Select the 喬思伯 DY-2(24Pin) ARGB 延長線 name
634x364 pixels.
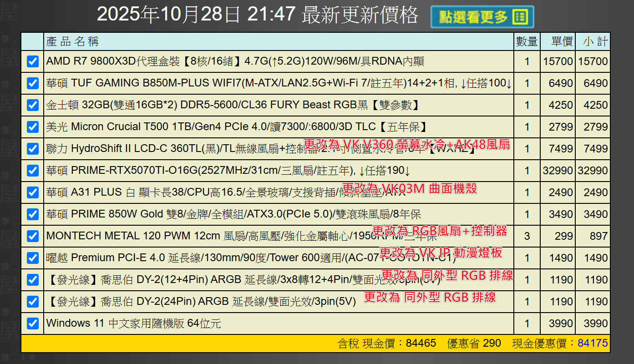201,302
